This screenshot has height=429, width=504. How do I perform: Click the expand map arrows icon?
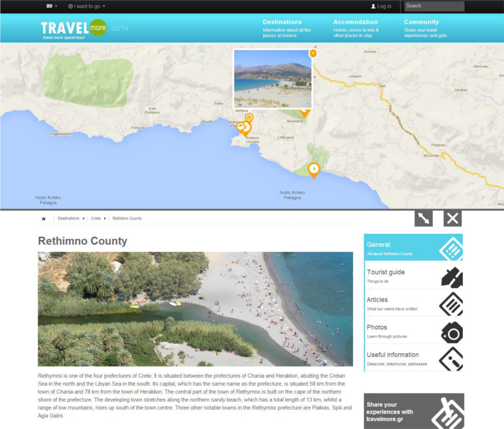point(423,219)
